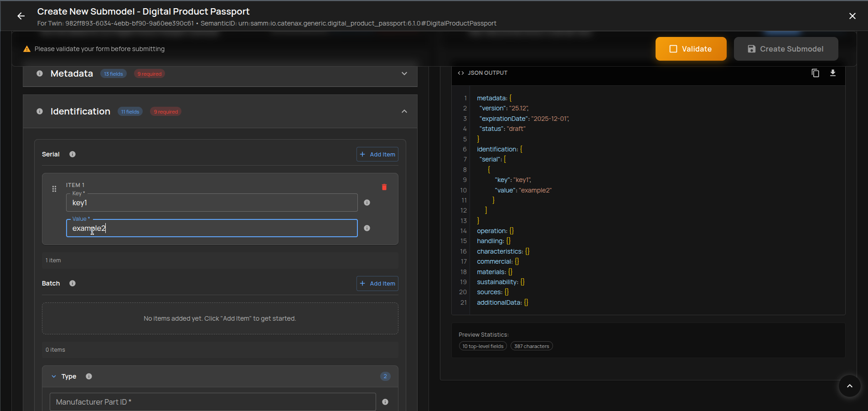Viewport: 868px width, 411px height.
Task: Click the info icon next to the Value field
Action: coord(367,228)
